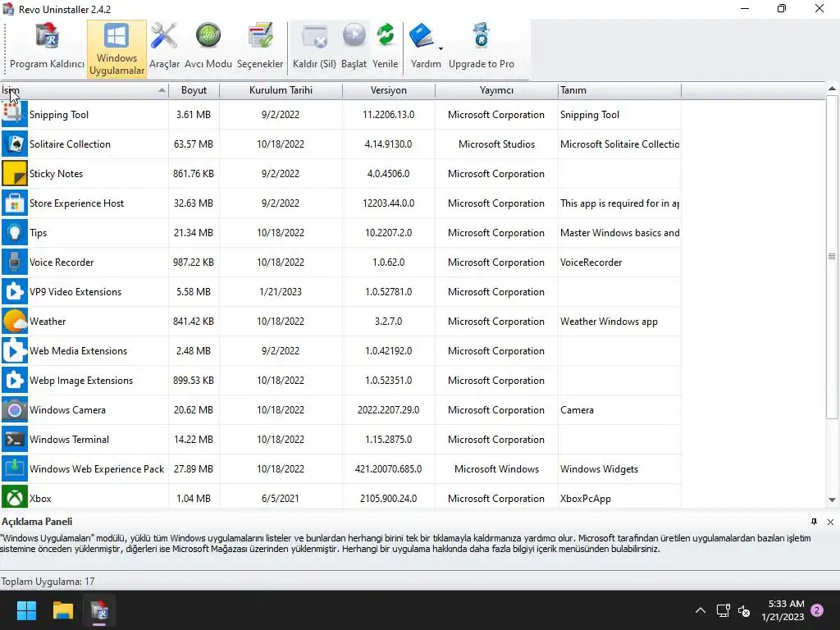Click the Kaldır (Sil) uninstall icon
Screen dimensions: 840x630
314,36
